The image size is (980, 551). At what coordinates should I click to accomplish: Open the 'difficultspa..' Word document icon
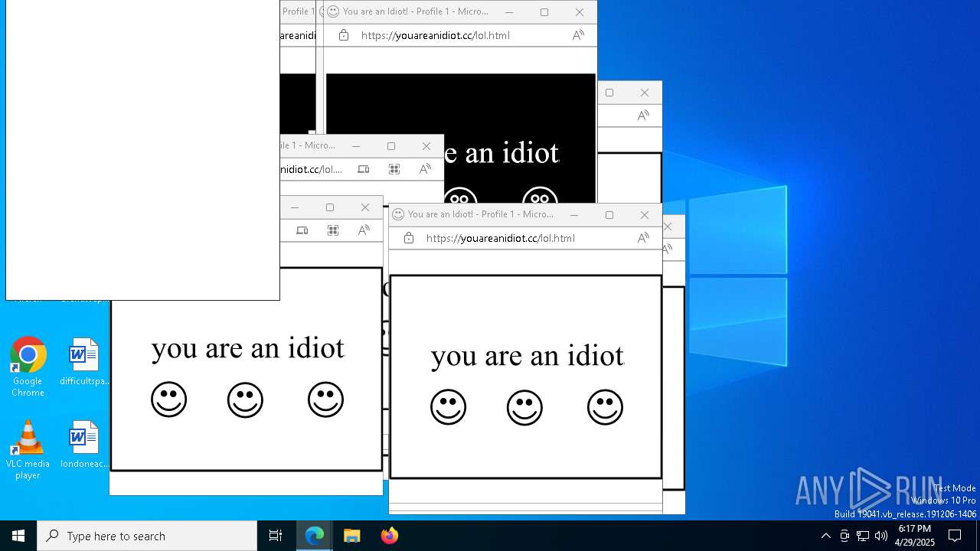[84, 362]
